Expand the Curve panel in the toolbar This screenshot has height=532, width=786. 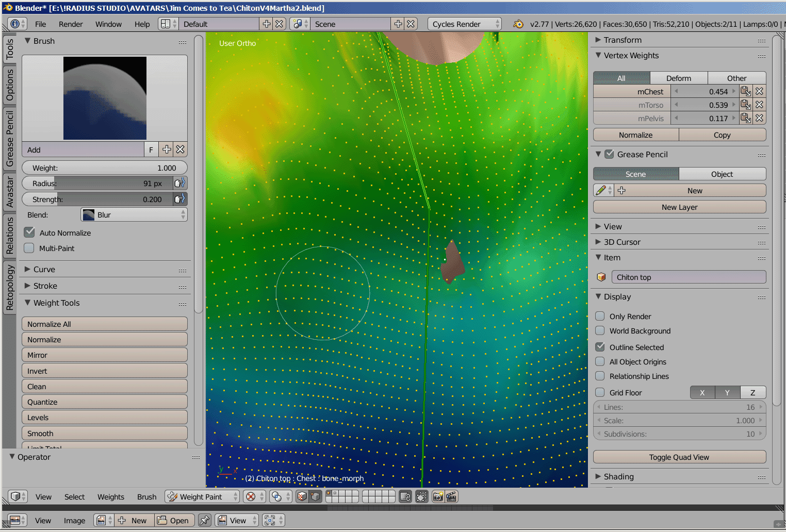click(x=44, y=269)
